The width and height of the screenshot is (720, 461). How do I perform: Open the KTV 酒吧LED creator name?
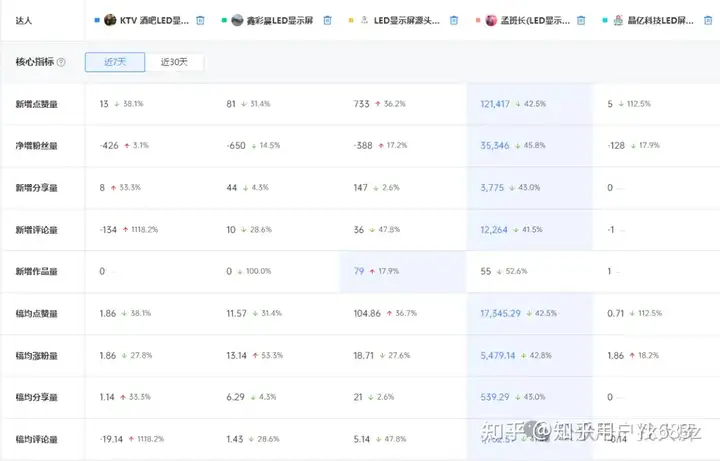pyautogui.click(x=154, y=20)
